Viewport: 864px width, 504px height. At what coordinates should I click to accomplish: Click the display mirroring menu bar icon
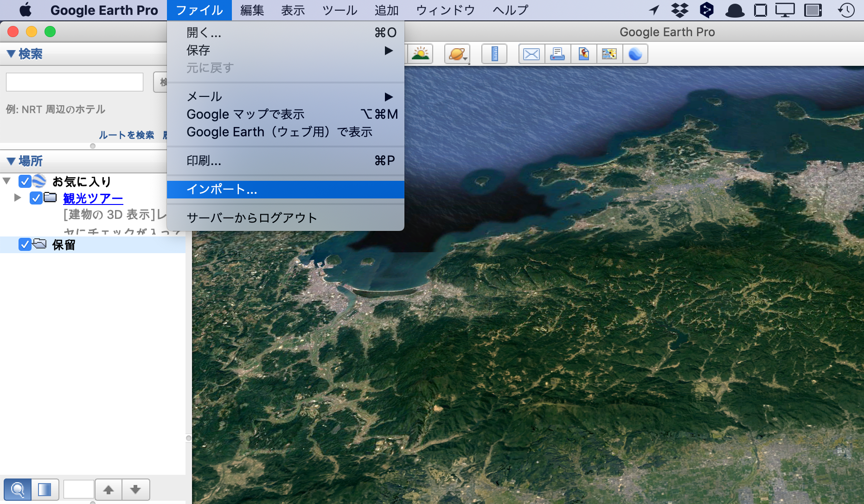[x=785, y=10]
